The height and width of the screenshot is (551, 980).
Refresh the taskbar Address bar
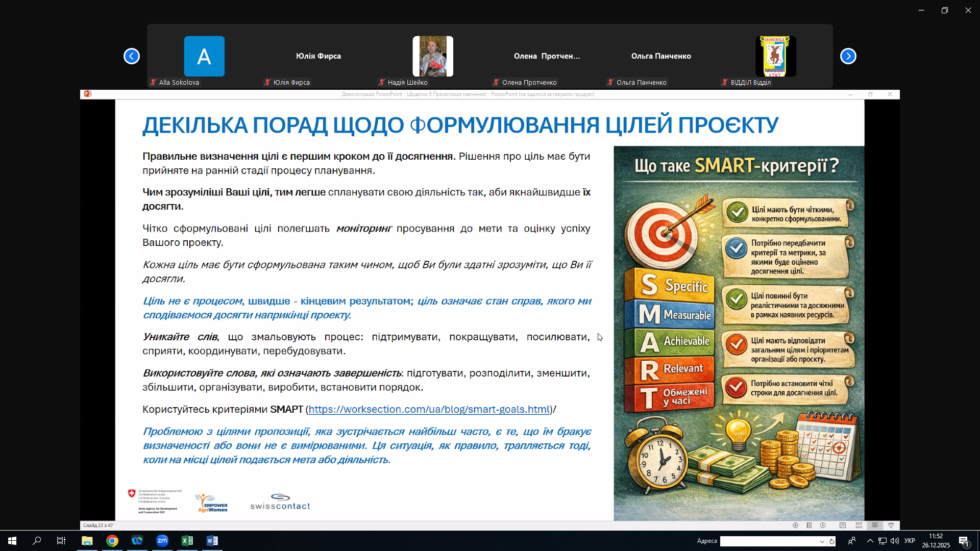(832, 541)
